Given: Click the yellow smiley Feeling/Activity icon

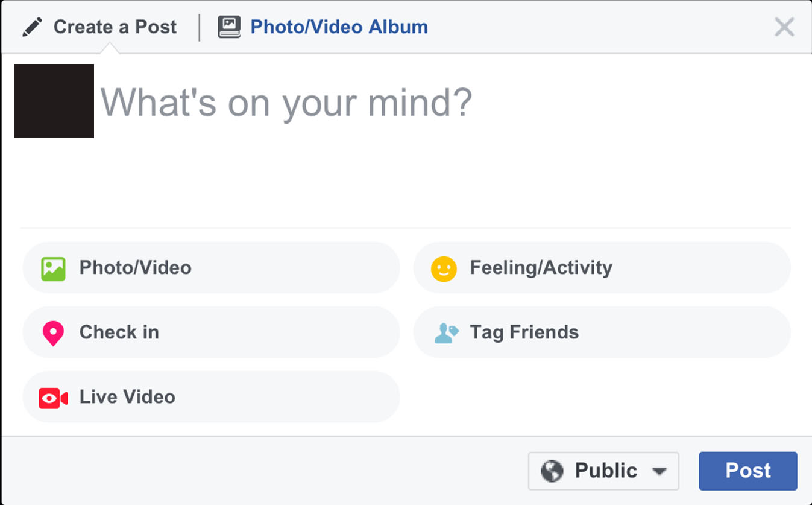Looking at the screenshot, I should click(x=444, y=268).
